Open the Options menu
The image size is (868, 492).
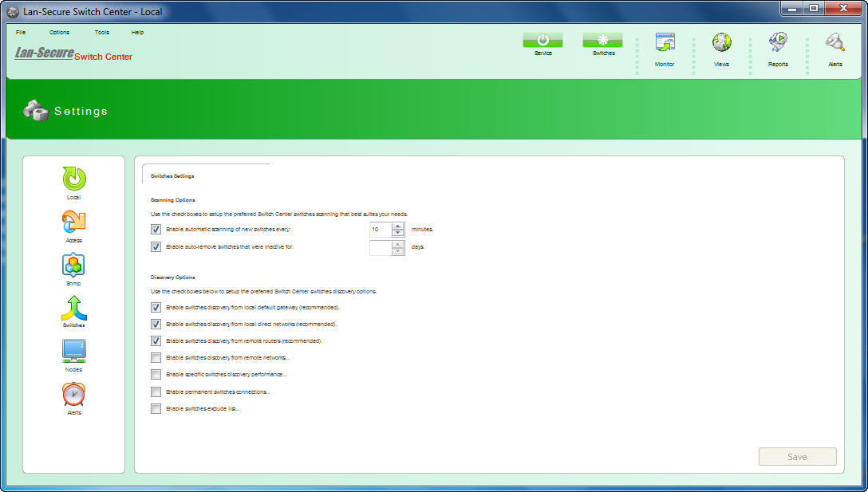tap(59, 32)
